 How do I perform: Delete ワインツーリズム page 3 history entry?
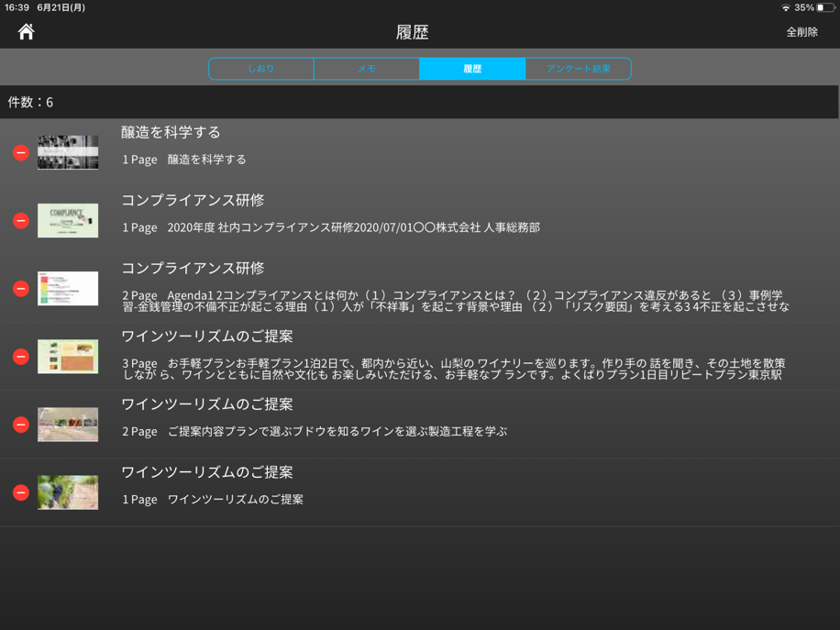pyautogui.click(x=21, y=357)
